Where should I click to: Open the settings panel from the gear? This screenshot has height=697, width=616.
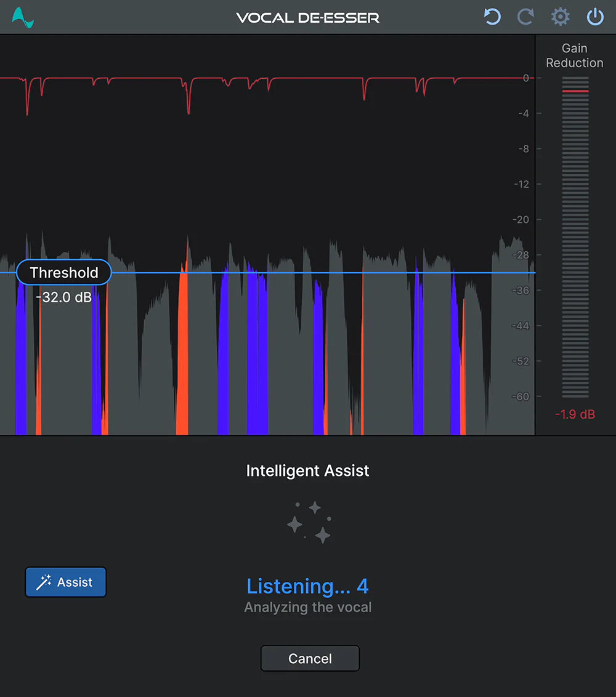(x=560, y=17)
